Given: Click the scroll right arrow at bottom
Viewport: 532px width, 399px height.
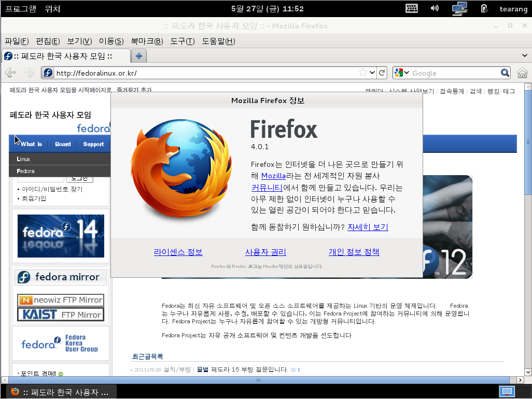Looking at the screenshot, I should (x=520, y=380).
